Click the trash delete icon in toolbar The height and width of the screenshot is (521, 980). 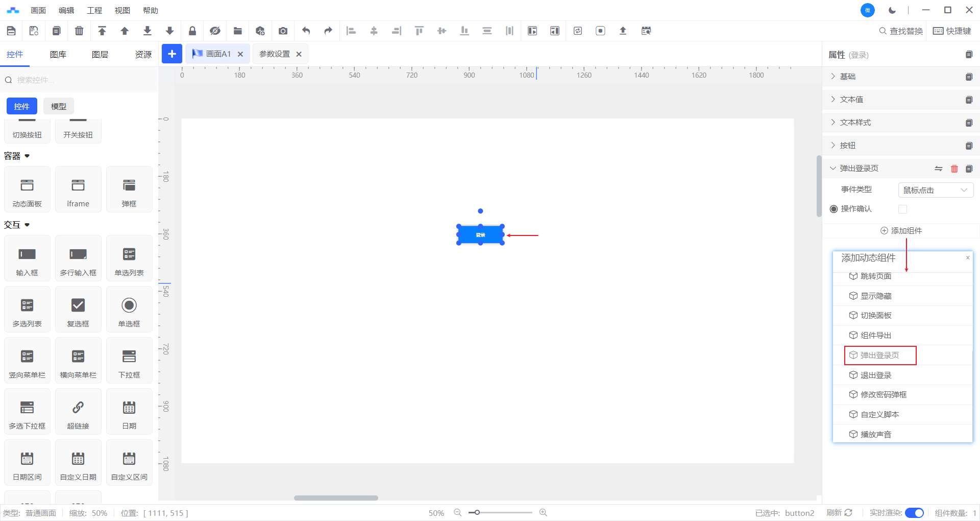tap(79, 31)
